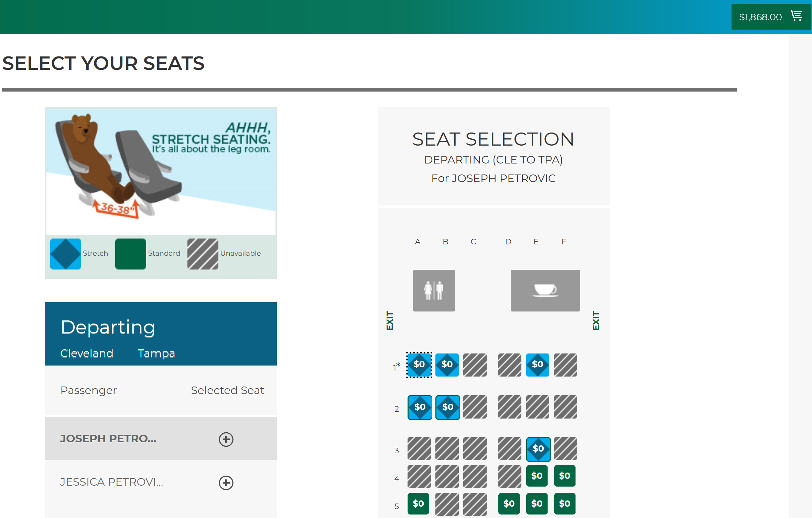Pick Stretch seat 1E
This screenshot has width=812, height=518.
(538, 365)
